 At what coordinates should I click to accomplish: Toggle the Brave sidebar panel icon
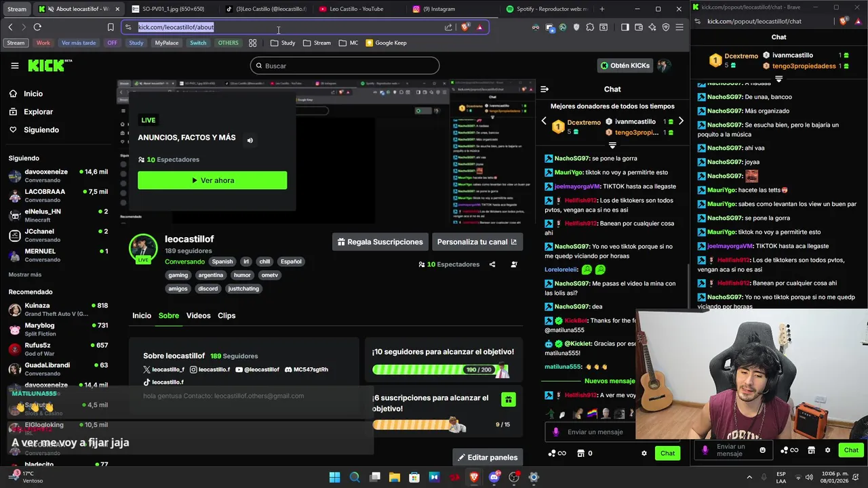(625, 27)
